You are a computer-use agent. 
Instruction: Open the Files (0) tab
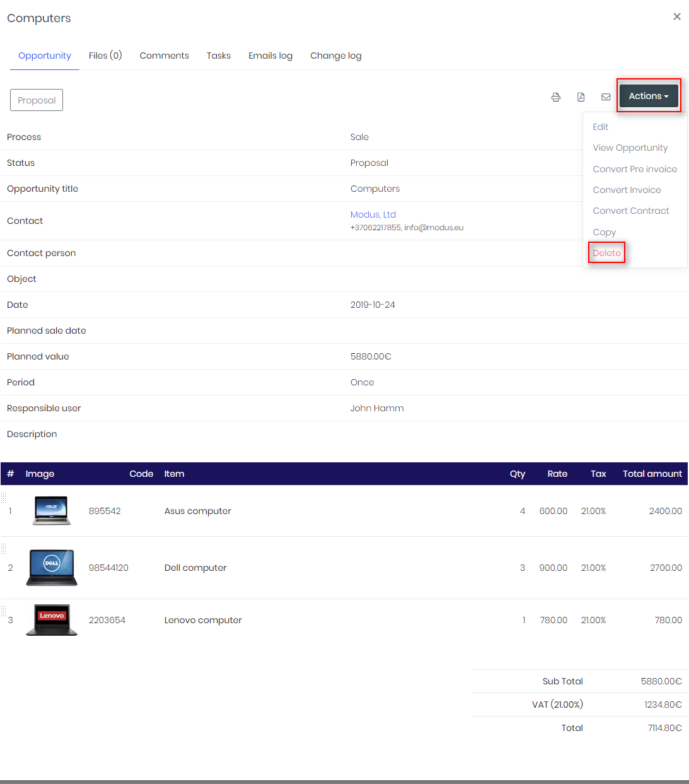tap(105, 56)
